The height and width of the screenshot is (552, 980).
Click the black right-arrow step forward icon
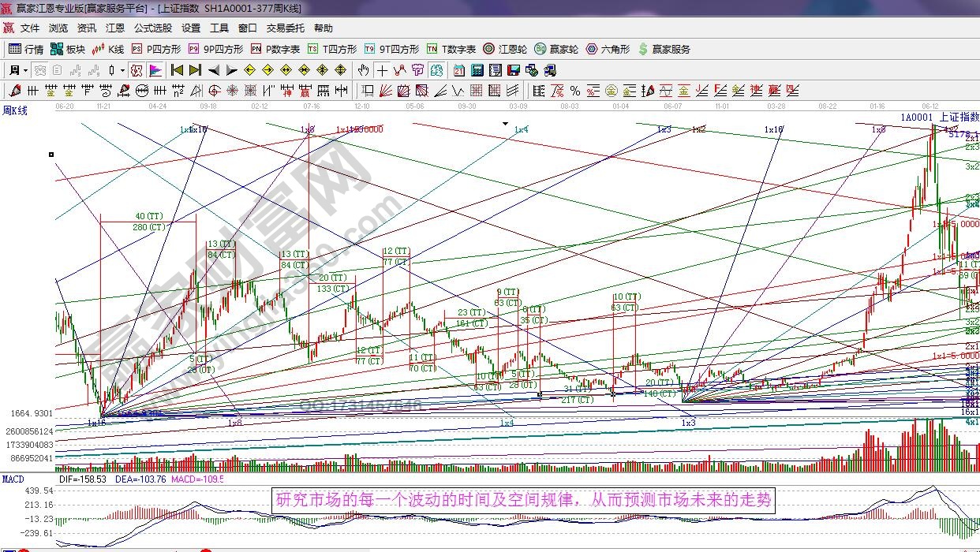(231, 70)
